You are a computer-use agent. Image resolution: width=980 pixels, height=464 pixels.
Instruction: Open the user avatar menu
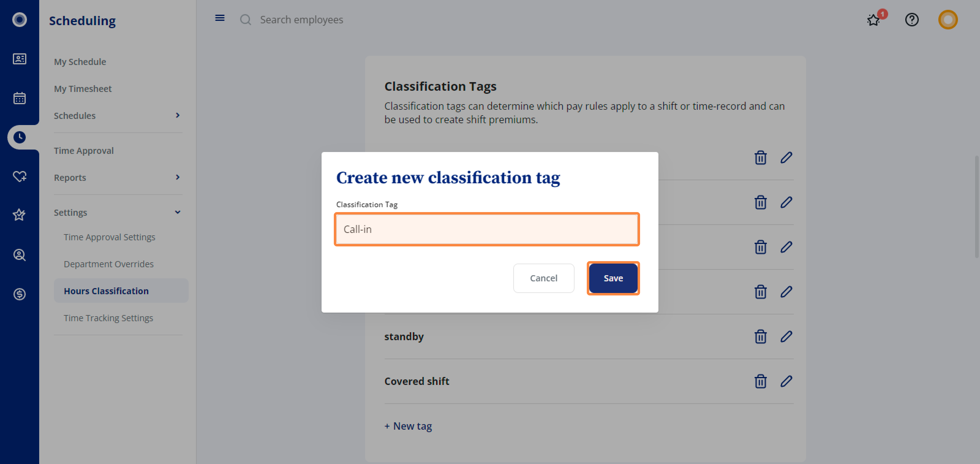point(948,19)
